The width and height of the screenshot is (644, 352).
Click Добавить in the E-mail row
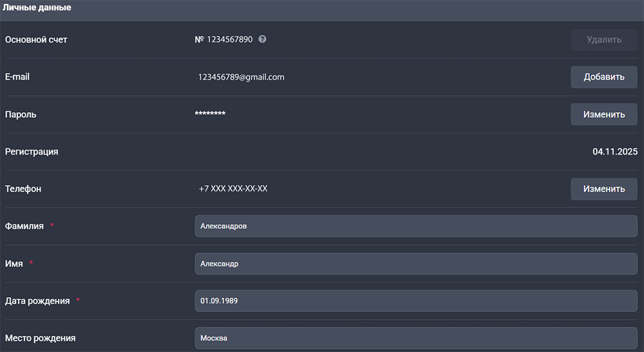(603, 77)
